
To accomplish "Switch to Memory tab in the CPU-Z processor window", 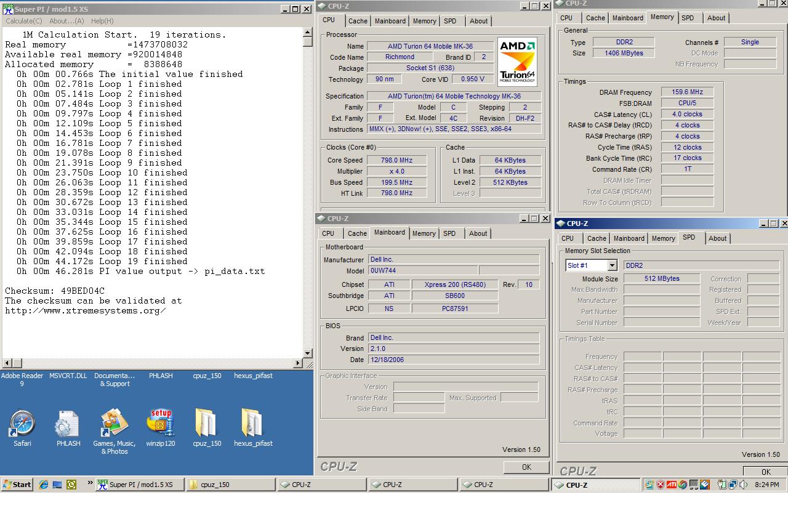I will [425, 21].
